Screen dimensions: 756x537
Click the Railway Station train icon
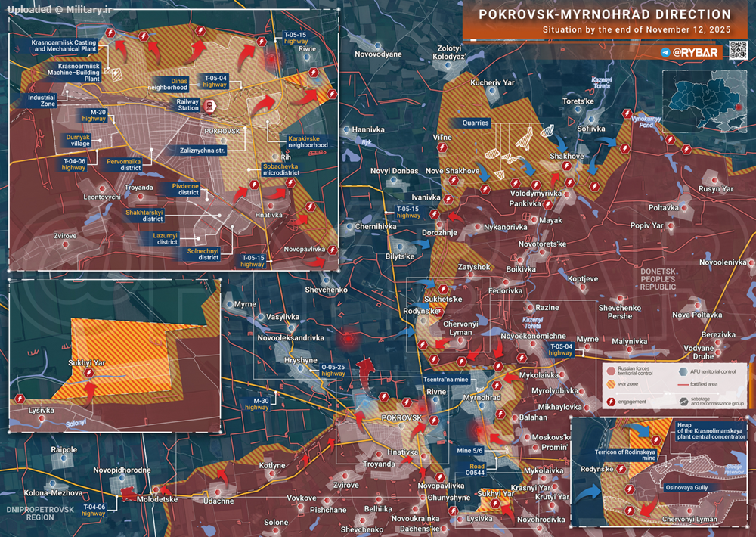209,105
